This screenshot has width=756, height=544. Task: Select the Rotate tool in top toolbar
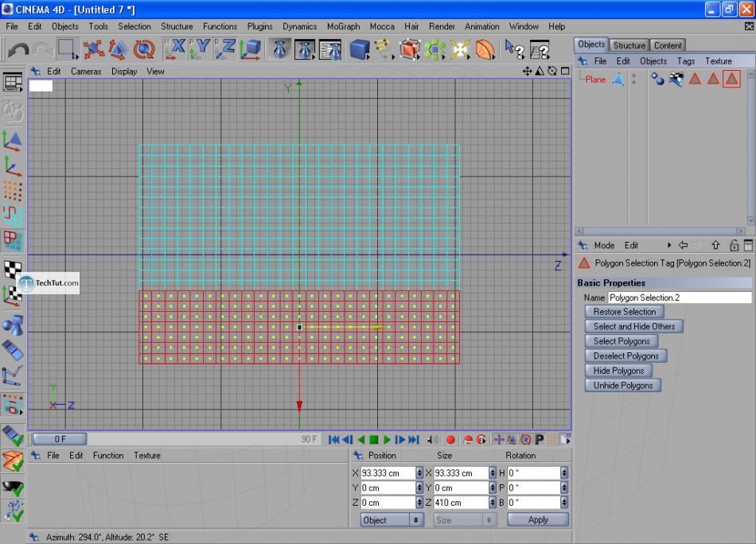click(144, 50)
